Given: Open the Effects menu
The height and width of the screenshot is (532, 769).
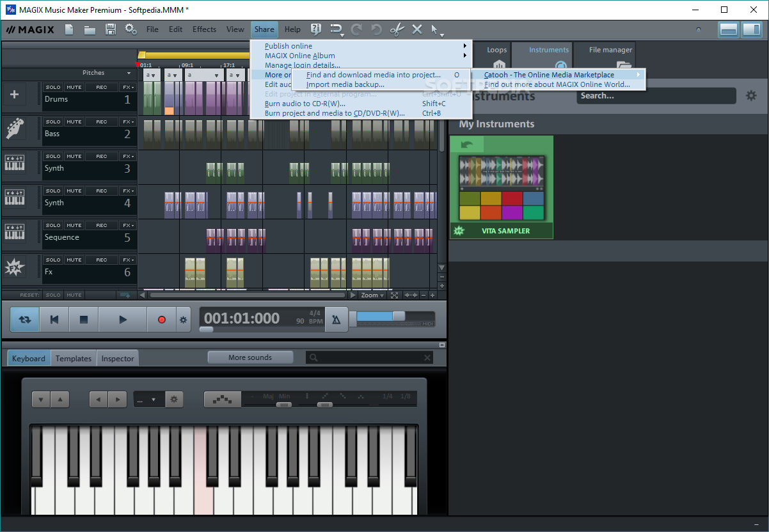Looking at the screenshot, I should 204,29.
